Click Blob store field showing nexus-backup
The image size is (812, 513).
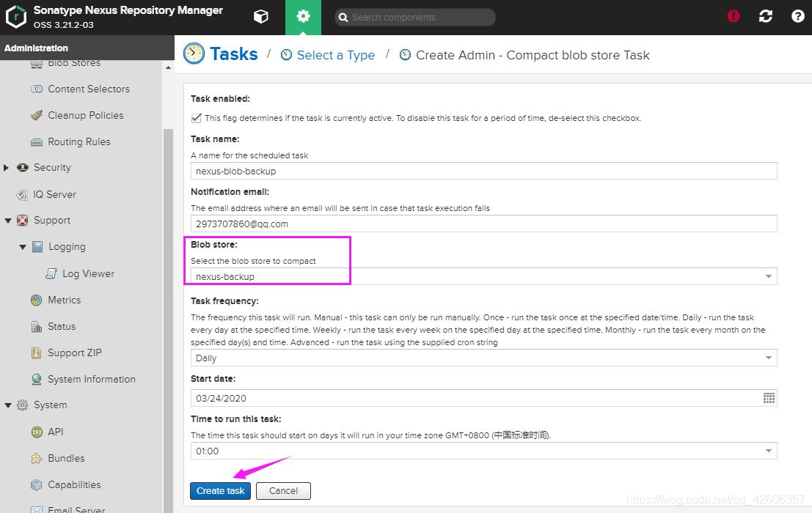pyautogui.click(x=483, y=276)
